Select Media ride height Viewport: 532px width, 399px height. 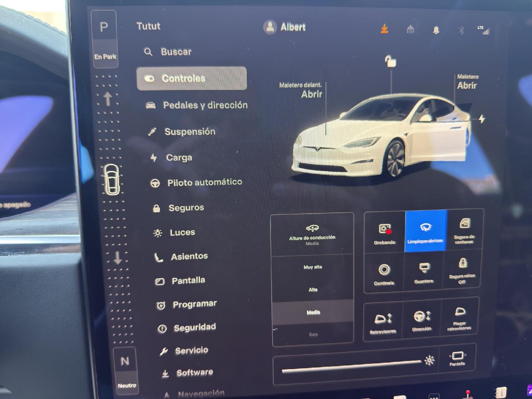coord(313,312)
